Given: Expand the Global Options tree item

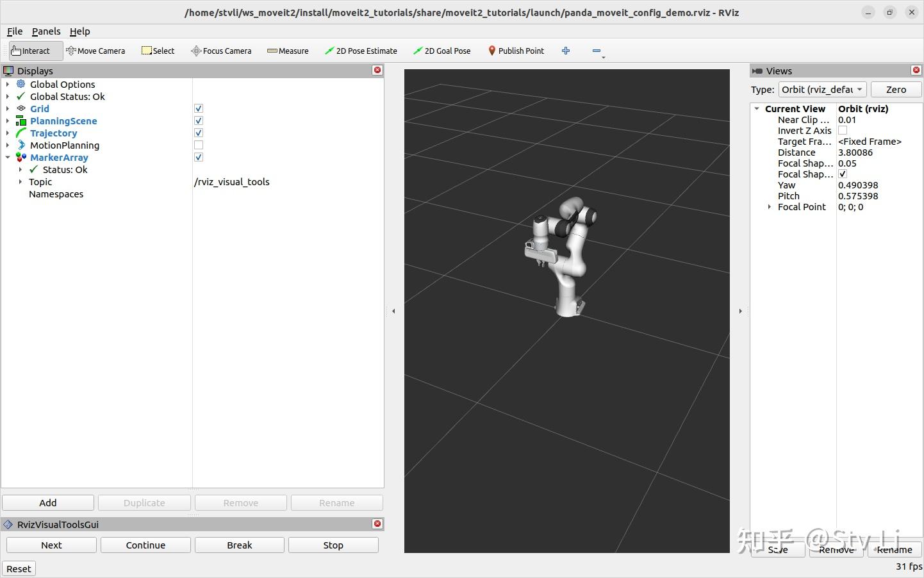Looking at the screenshot, I should click(x=7, y=84).
